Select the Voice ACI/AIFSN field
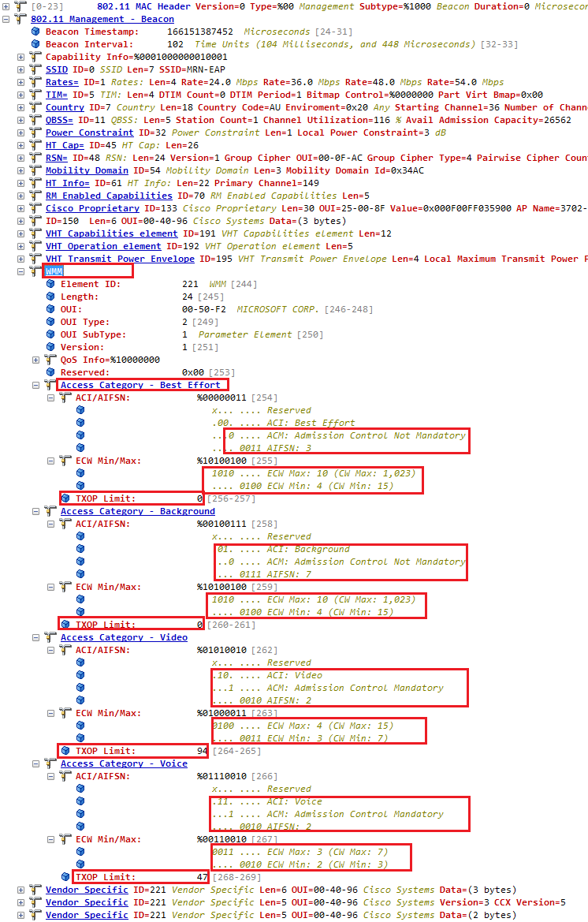This screenshot has width=588, height=922. (102, 776)
